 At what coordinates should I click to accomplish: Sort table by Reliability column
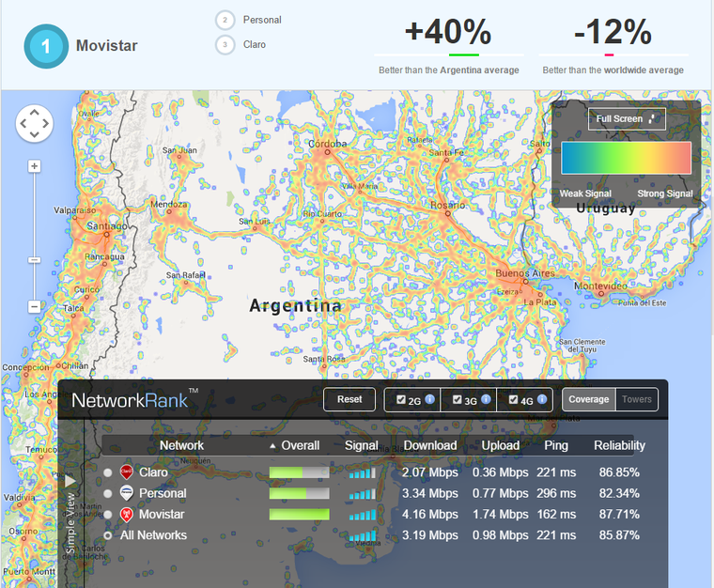click(x=619, y=445)
